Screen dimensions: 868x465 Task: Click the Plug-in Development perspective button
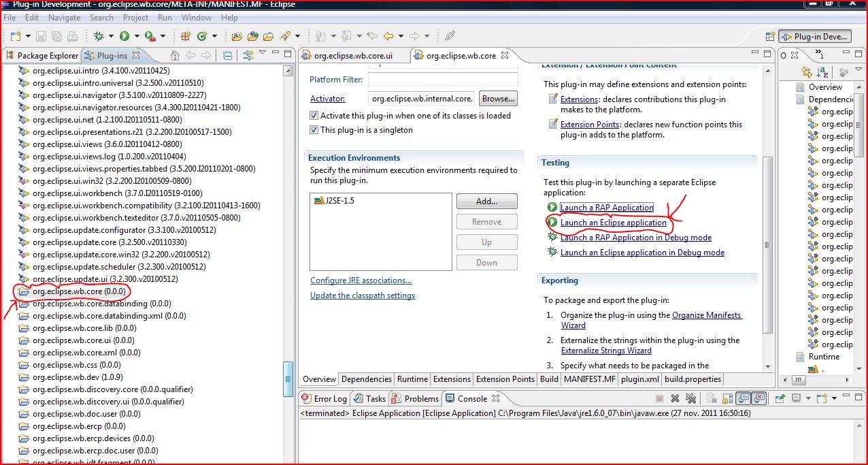point(816,37)
